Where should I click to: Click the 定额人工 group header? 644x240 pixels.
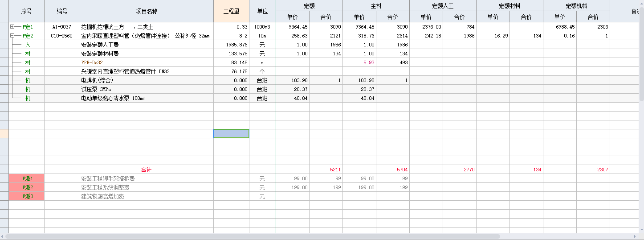tap(443, 6)
